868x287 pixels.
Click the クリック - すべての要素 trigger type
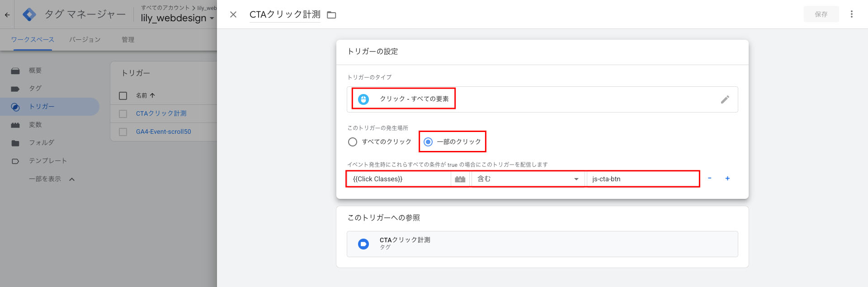[x=414, y=99]
